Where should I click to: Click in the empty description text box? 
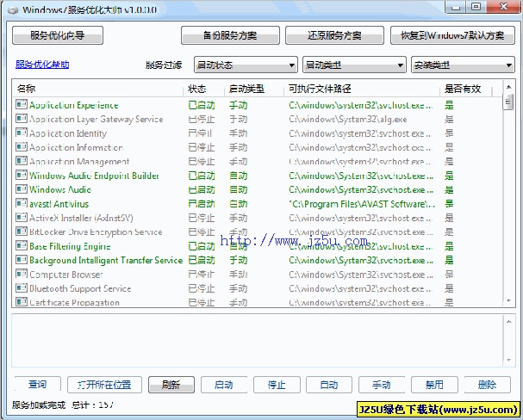tap(258, 341)
